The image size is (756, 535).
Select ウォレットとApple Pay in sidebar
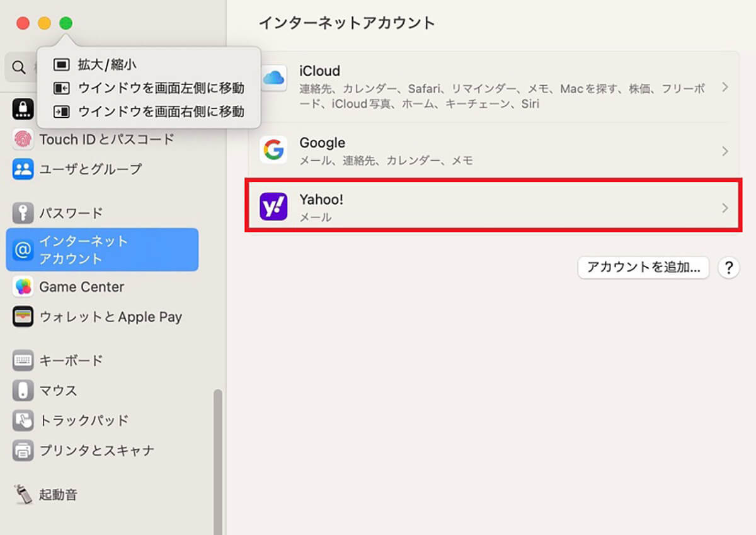(x=102, y=317)
